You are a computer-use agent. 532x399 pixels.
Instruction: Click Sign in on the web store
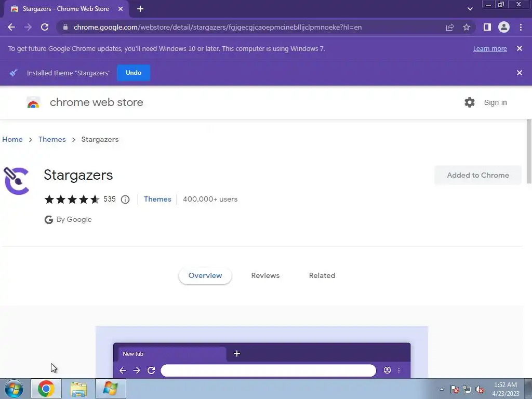pos(495,102)
